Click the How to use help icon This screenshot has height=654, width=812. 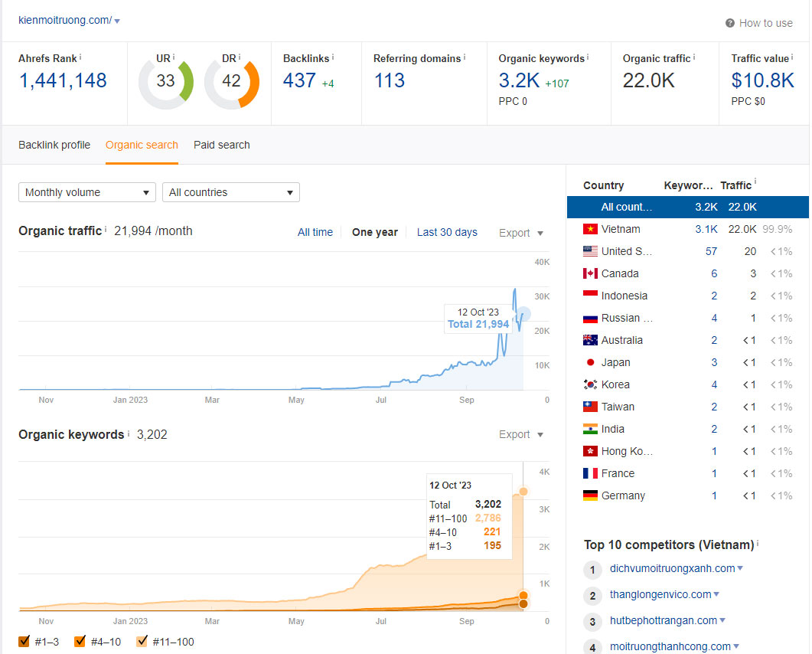click(x=729, y=23)
